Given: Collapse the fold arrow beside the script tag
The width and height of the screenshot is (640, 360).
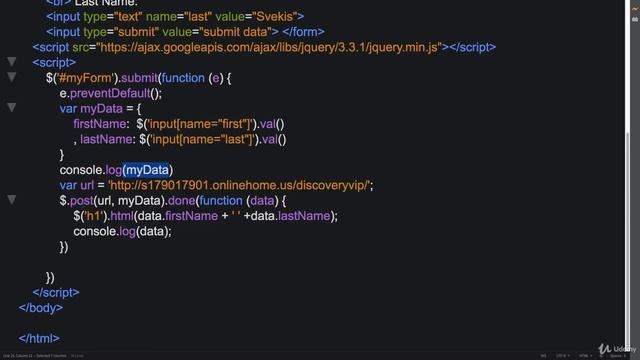Looking at the screenshot, I should tap(11, 62).
